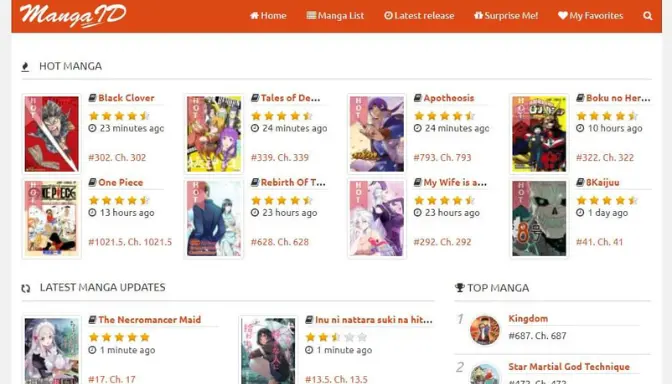Screen dimensions: 672x384
Task: Open the search magnifier icon
Action: (x=648, y=16)
